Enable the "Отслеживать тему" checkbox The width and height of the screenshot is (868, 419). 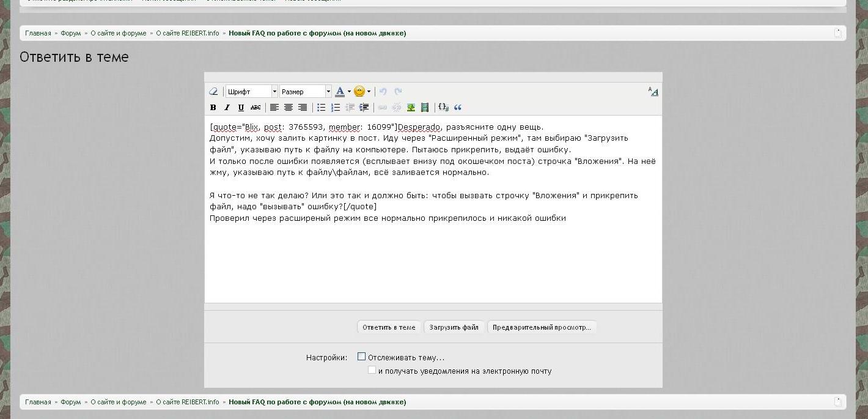[361, 357]
